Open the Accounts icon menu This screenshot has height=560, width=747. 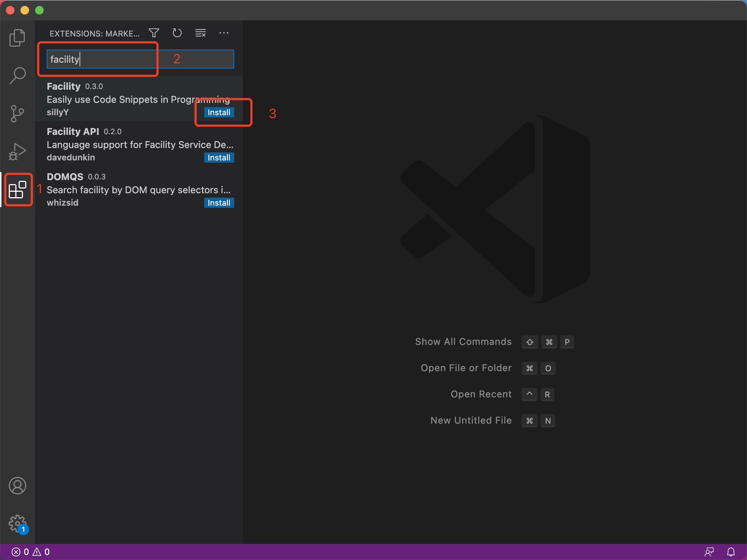pyautogui.click(x=17, y=486)
